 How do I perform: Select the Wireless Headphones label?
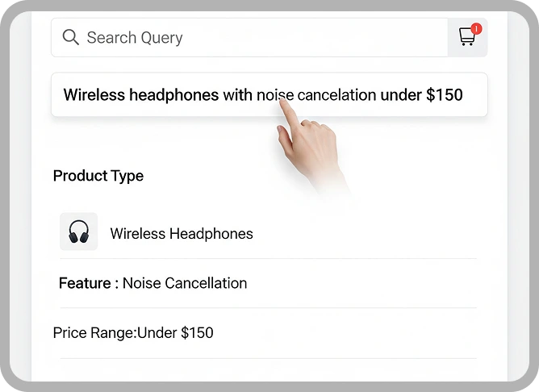(x=182, y=234)
